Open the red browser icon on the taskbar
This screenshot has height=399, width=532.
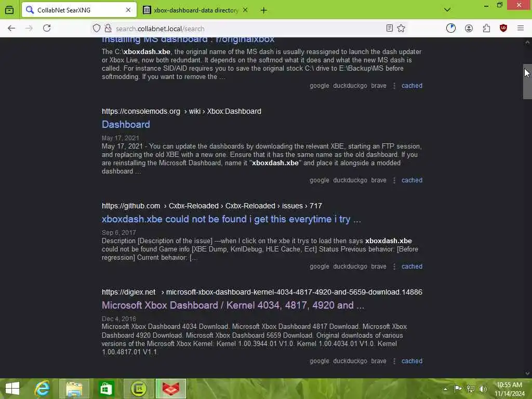coord(171,389)
